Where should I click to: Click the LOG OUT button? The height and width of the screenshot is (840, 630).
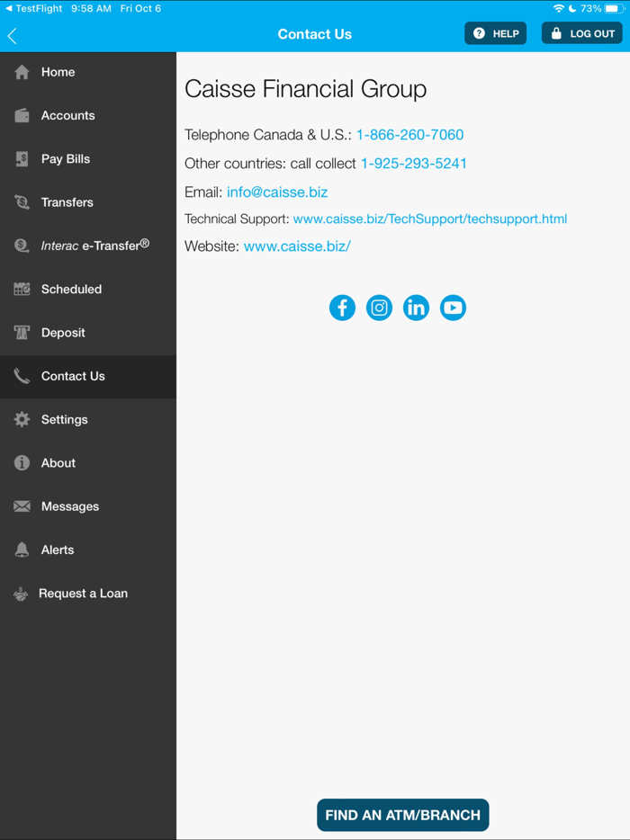pos(582,33)
